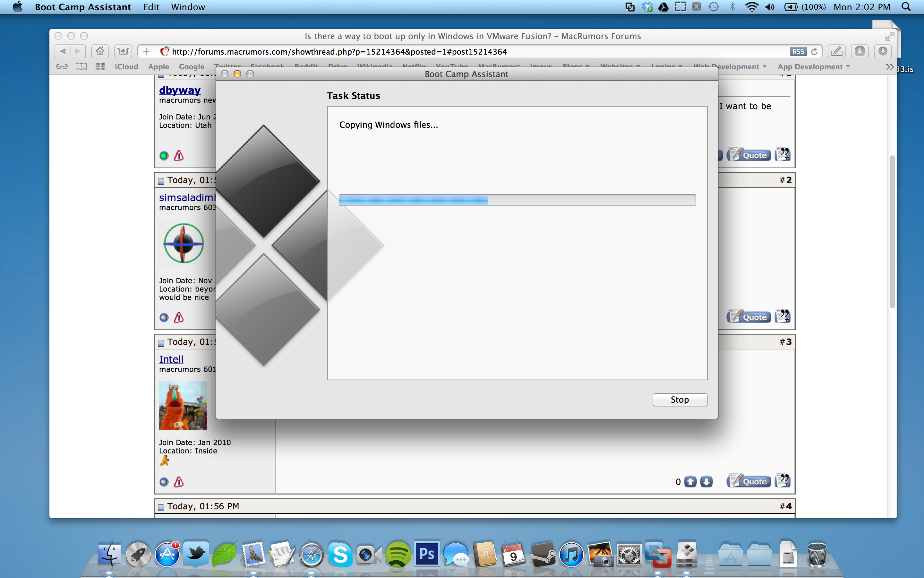Click the Quote button on post #2
This screenshot has width=924, height=578.
(749, 317)
